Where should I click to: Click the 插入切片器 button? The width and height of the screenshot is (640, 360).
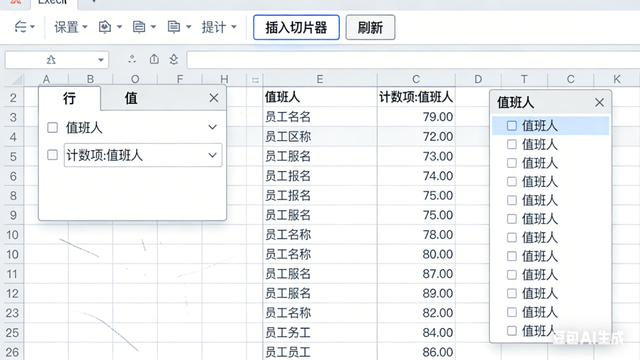pyautogui.click(x=296, y=27)
